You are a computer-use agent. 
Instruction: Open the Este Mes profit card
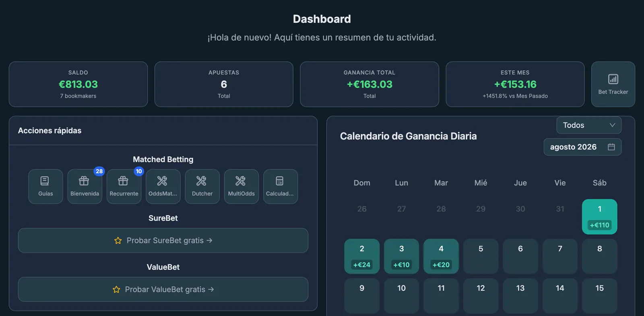(x=515, y=84)
